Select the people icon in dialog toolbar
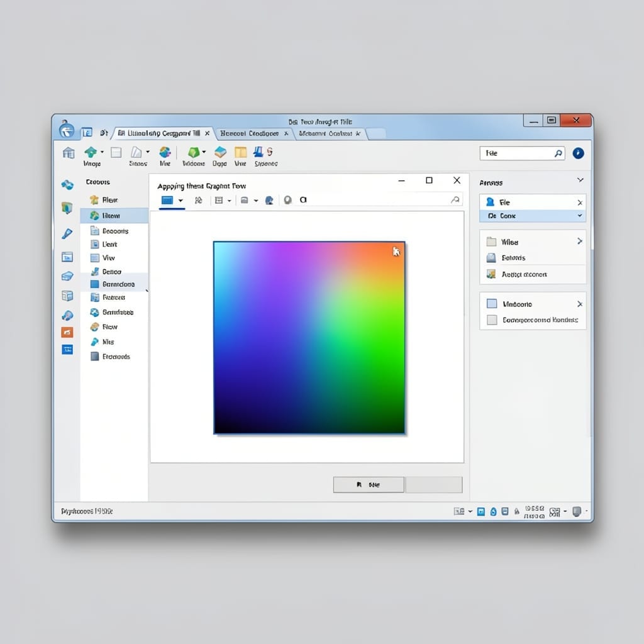This screenshot has height=644, width=644. pyautogui.click(x=198, y=200)
